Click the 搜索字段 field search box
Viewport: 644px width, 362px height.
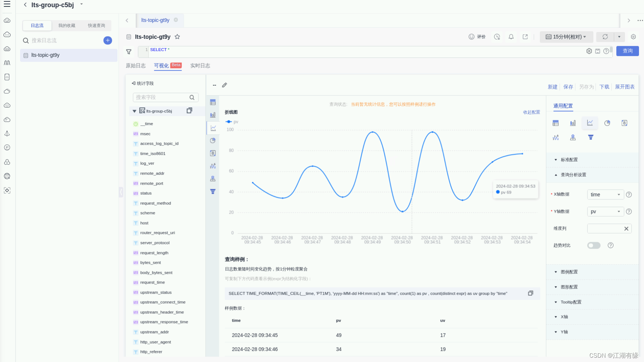click(166, 97)
